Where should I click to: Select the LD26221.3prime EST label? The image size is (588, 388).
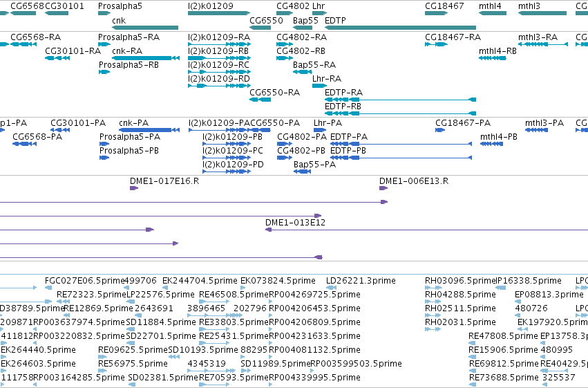[x=361, y=281]
